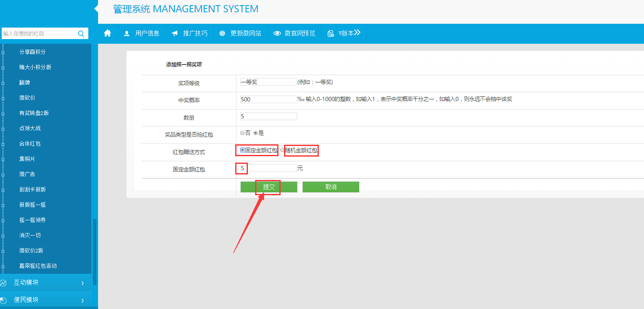Expand the 互动模块 sidebar section
Image resolution: width=644 pixels, height=309 pixels.
82,283
